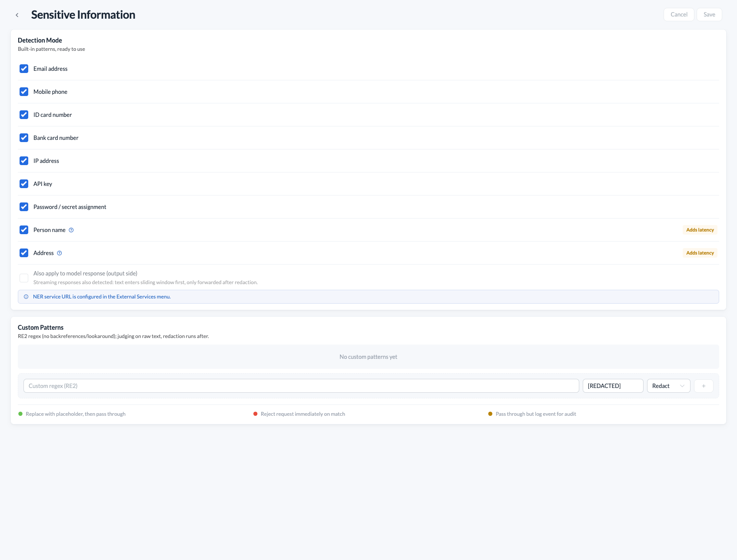Disable the API key detection checkbox
The height and width of the screenshot is (560, 737).
tap(24, 184)
